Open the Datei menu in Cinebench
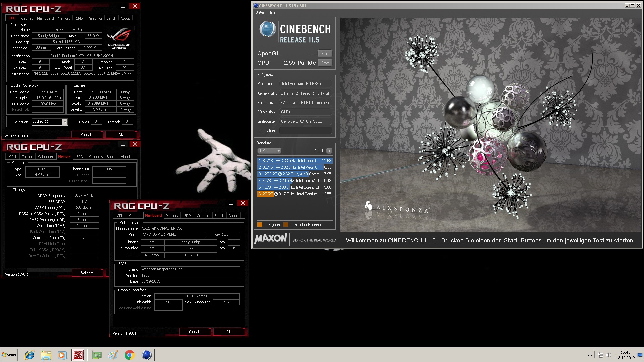Image resolution: width=644 pixels, height=362 pixels. [x=259, y=12]
